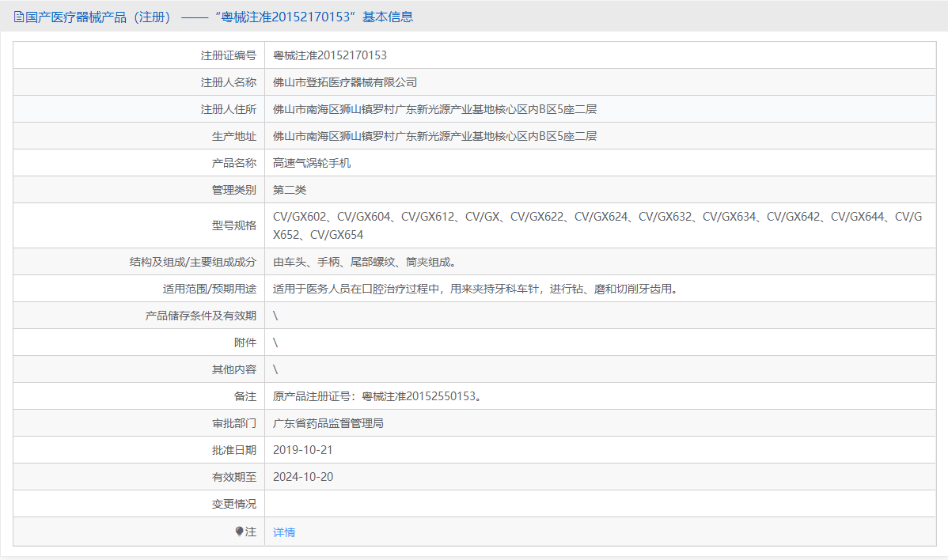Open the 详情 link in the 注 row
Viewport: 948px width, 560px height.
click(283, 532)
